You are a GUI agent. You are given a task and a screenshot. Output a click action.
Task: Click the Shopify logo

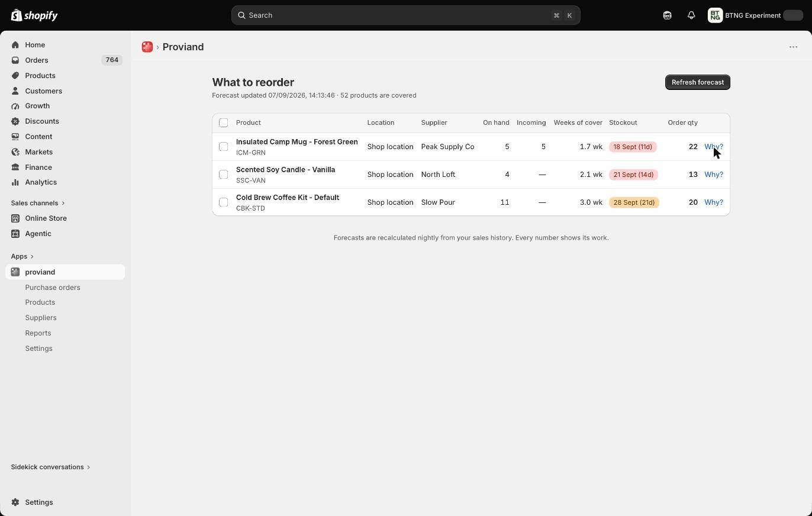(x=34, y=15)
